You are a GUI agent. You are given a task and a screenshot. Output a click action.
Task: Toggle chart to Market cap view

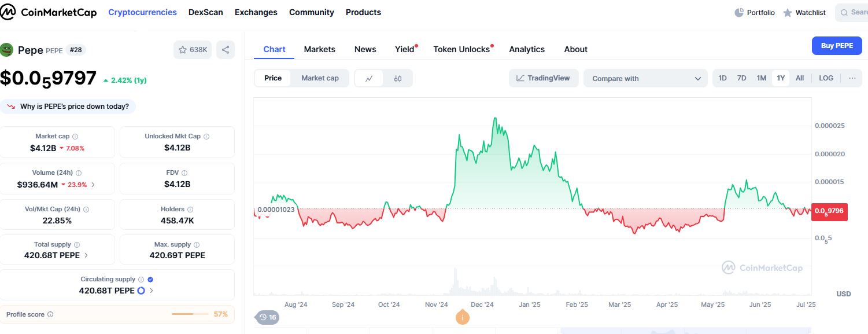pos(320,78)
